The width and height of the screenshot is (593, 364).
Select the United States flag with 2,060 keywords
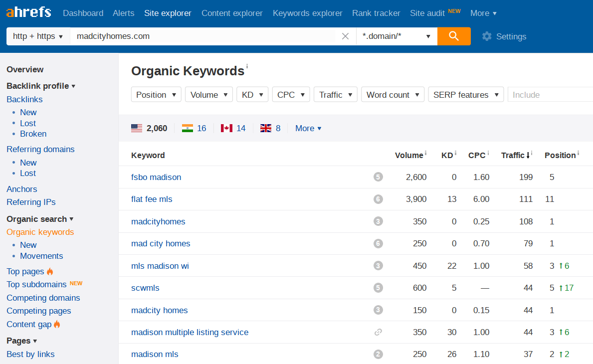click(x=149, y=128)
